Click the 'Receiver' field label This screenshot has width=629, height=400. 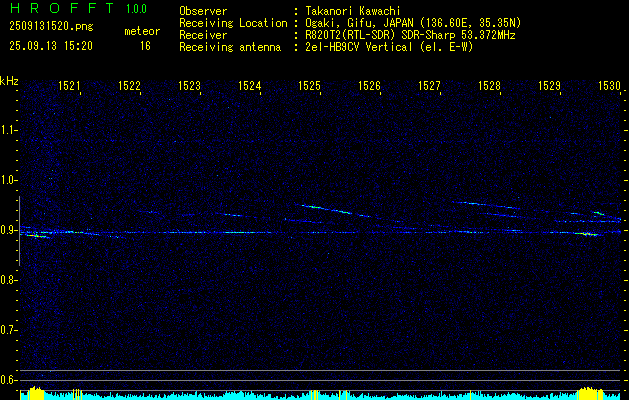tap(203, 35)
